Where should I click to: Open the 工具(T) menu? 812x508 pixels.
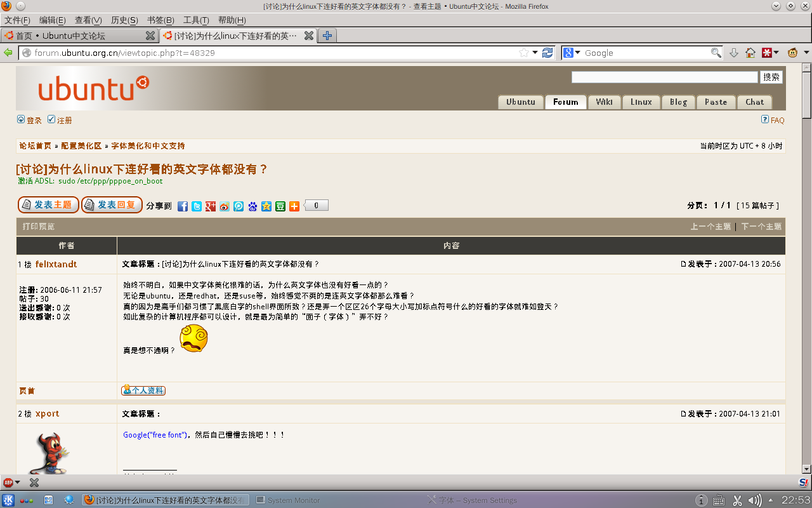[x=196, y=20]
